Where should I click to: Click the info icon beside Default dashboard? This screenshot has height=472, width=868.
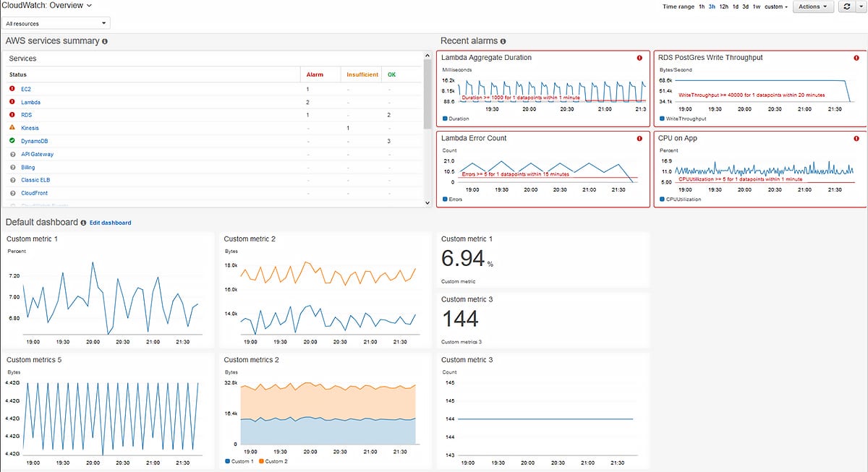83,223
